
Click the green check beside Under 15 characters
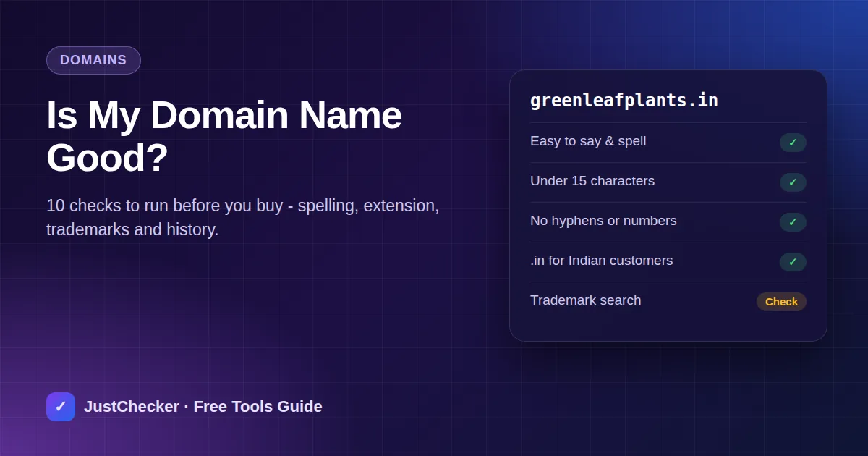pos(793,182)
